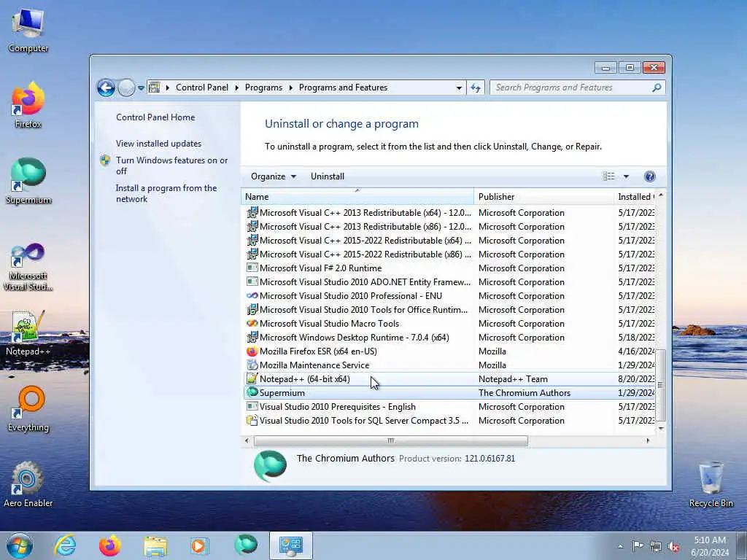747x560 pixels.
Task: Select Mozilla Firefox ESR (x64 en-US)
Action: (x=449, y=351)
